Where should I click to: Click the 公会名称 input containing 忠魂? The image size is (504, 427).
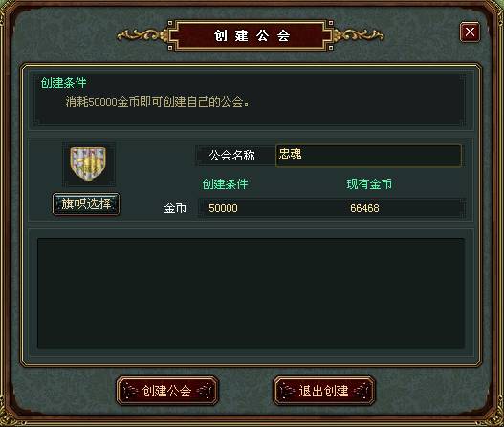[x=368, y=156]
